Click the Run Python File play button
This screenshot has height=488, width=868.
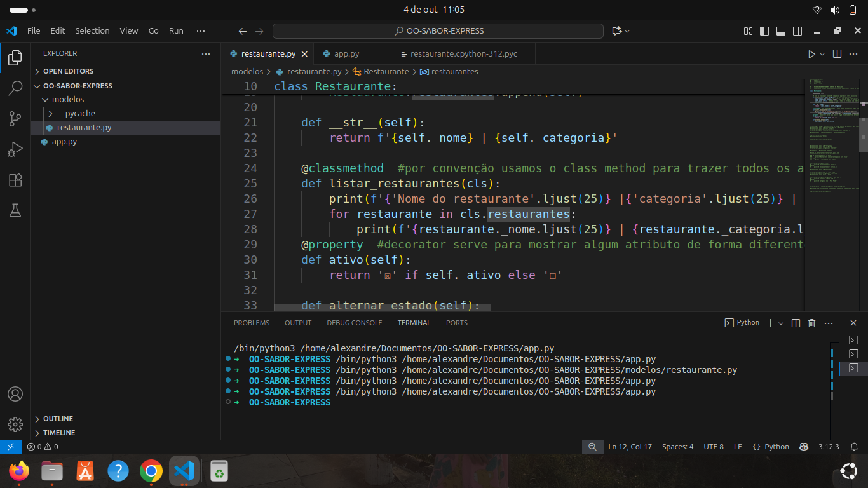tap(811, 54)
